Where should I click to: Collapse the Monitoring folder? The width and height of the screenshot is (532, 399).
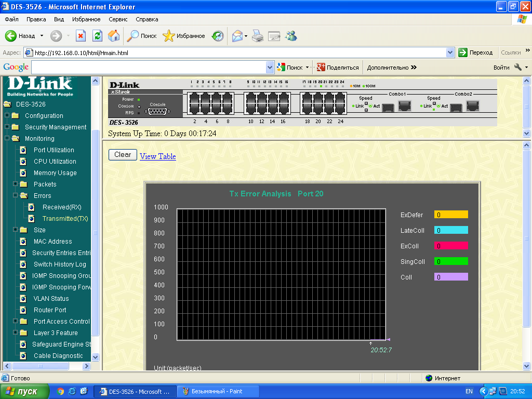7,138
